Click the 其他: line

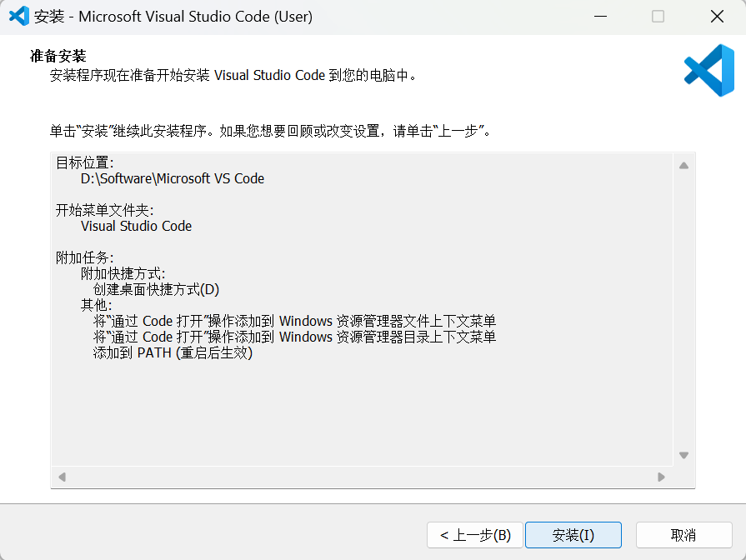click(96, 305)
